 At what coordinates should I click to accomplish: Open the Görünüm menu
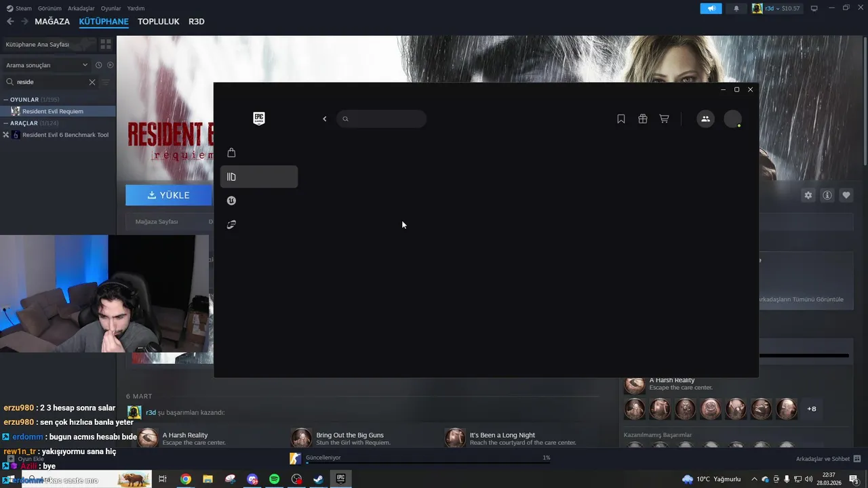click(50, 8)
